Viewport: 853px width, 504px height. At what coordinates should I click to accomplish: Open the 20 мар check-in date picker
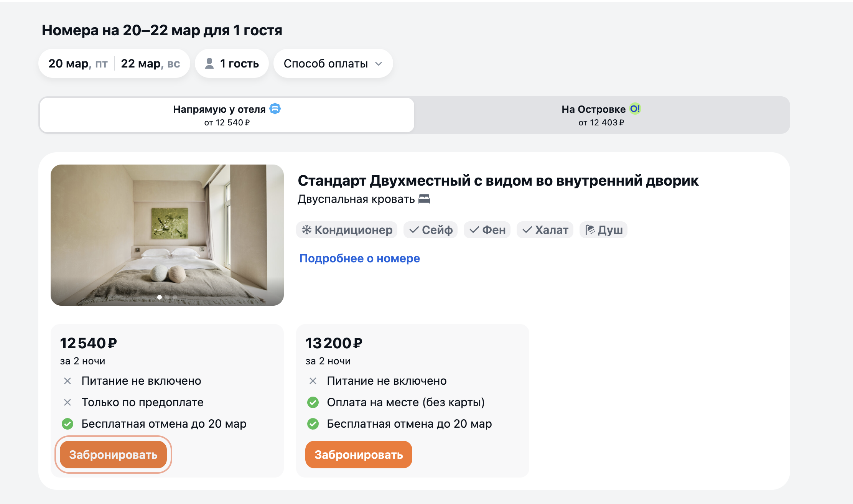(78, 63)
